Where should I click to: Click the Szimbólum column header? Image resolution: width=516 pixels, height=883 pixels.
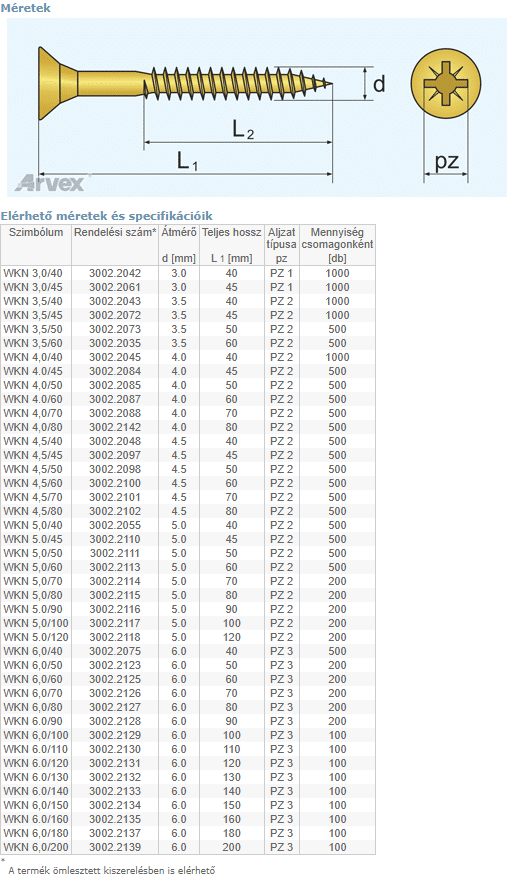point(36,232)
